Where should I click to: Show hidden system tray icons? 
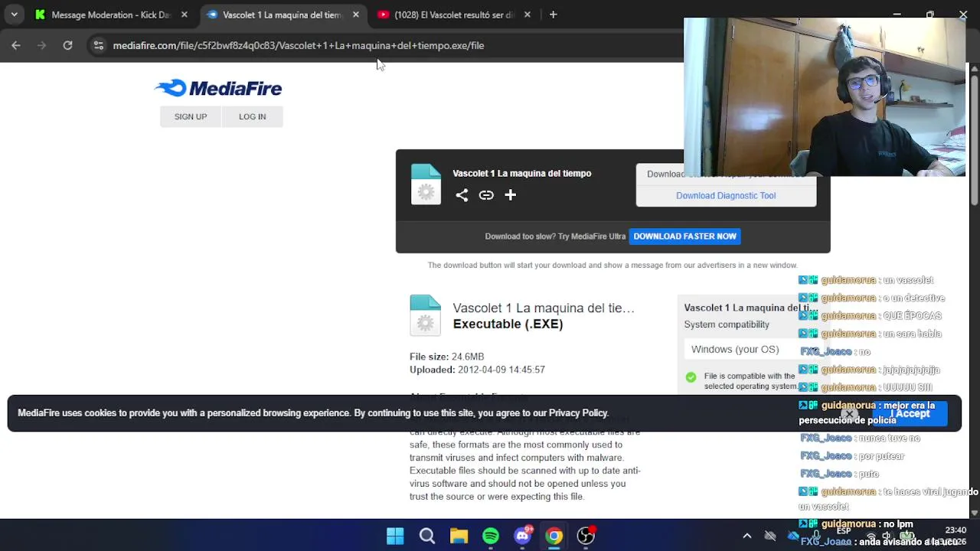747,536
